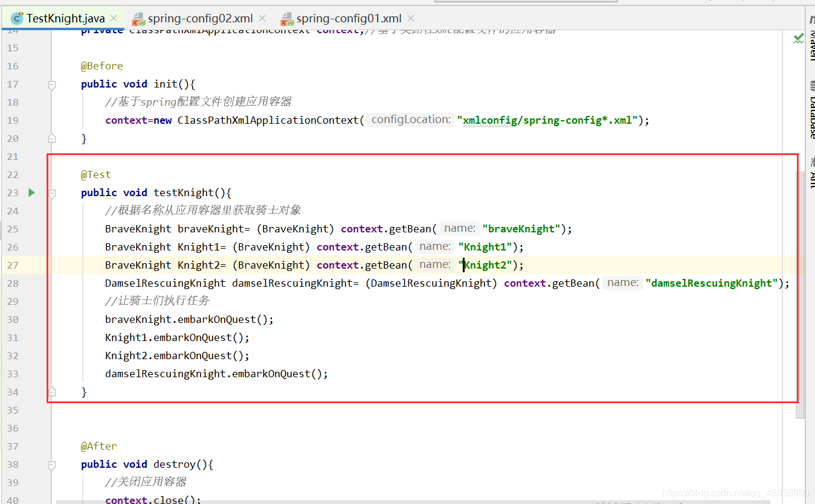The height and width of the screenshot is (504, 815).
Task: Open the Maven tool window
Action: point(813,37)
